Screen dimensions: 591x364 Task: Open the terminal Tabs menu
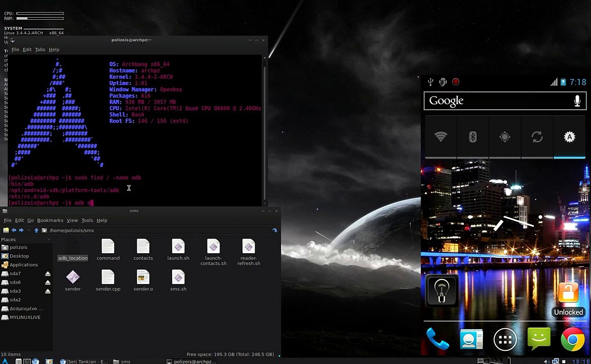click(x=40, y=50)
